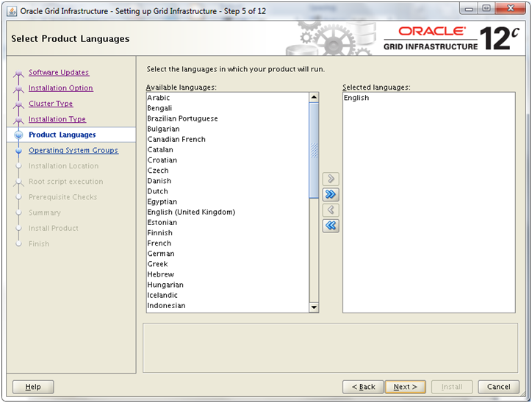Select Bengali in available languages
The image size is (532, 403).
[x=228, y=108]
